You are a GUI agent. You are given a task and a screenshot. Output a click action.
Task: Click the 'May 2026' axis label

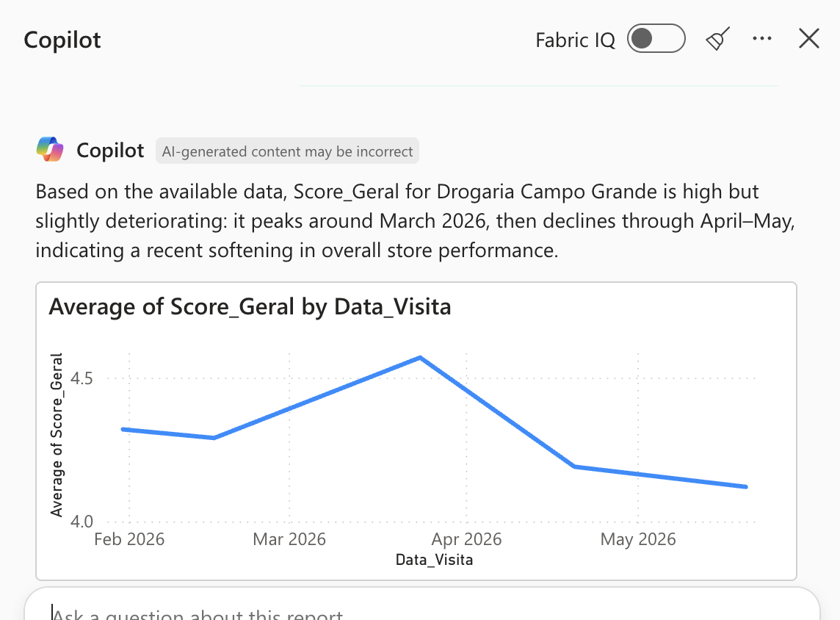pyautogui.click(x=638, y=539)
